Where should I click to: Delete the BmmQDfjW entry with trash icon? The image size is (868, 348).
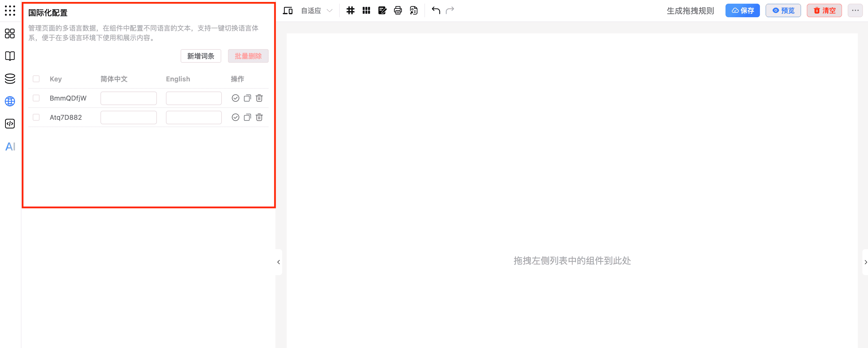(x=259, y=98)
